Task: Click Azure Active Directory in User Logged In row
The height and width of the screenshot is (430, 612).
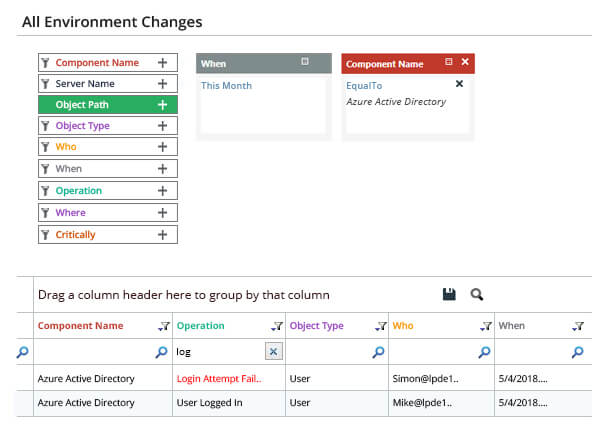Action: (86, 403)
